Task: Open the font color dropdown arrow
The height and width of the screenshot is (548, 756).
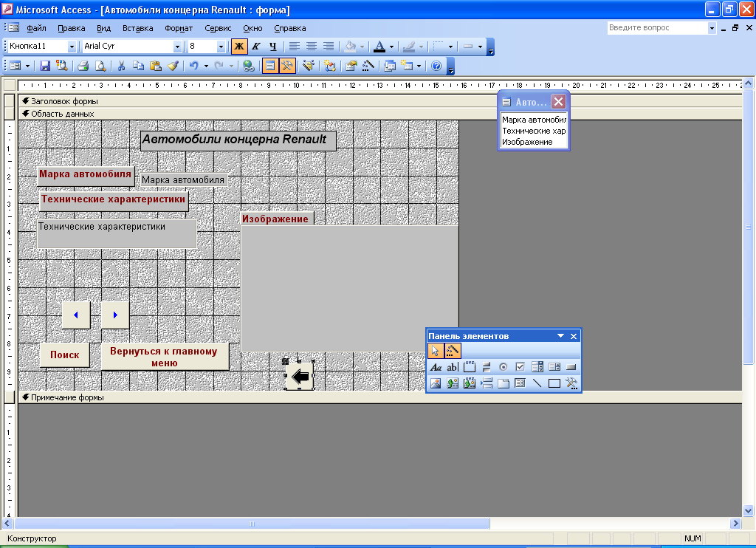Action: [x=391, y=47]
